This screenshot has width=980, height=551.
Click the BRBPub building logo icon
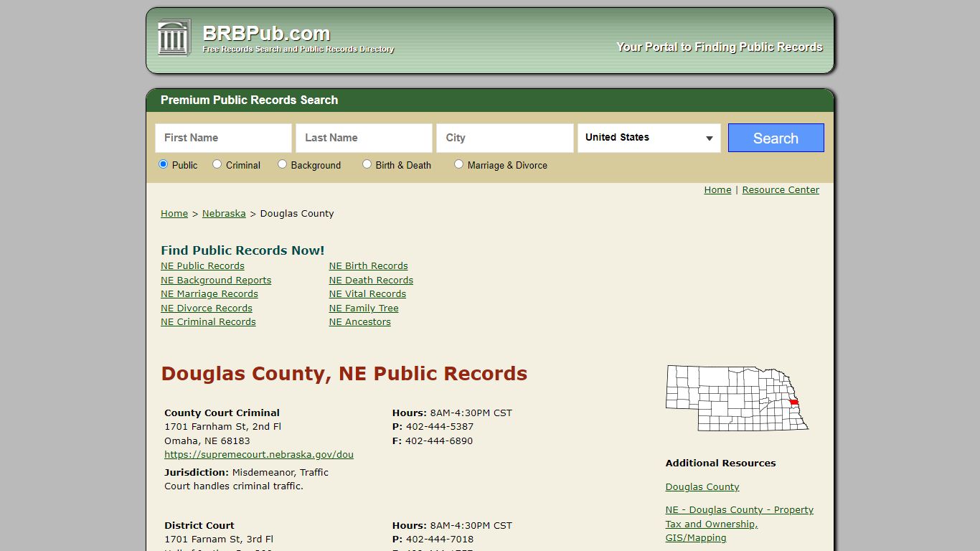pos(174,37)
